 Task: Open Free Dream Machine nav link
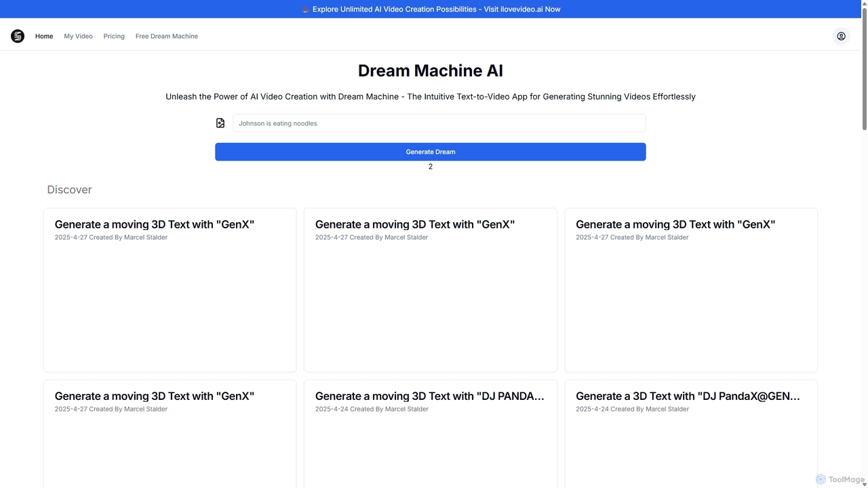[x=167, y=36]
